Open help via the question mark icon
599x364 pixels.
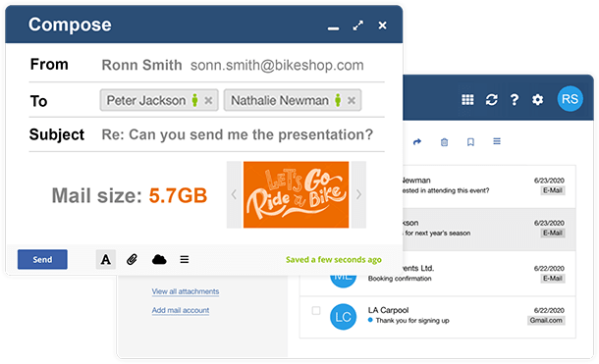coord(515,100)
